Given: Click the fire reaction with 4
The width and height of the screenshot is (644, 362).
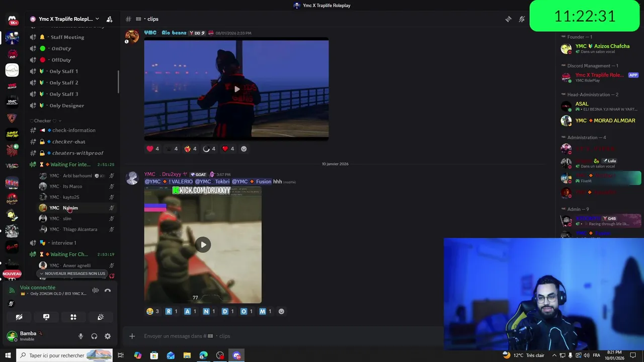Looking at the screenshot, I should 190,149.
